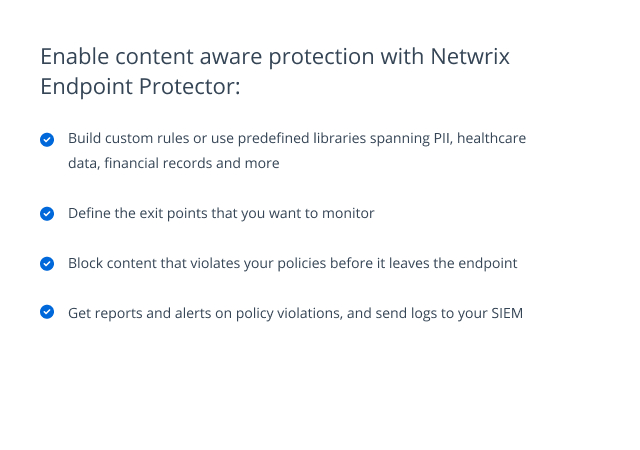Image resolution: width=640 pixels, height=450 pixels.
Task: Click the checkmark icon next to Get reports
Action: coord(47,312)
